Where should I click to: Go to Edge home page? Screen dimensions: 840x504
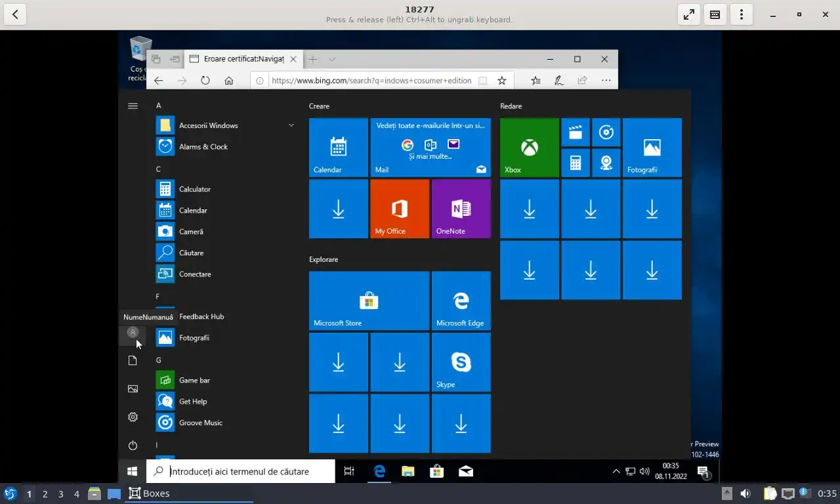pos(228,81)
